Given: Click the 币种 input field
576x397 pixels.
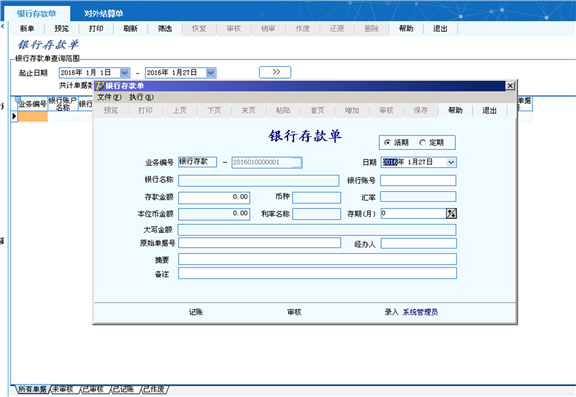Looking at the screenshot, I should 317,197.
